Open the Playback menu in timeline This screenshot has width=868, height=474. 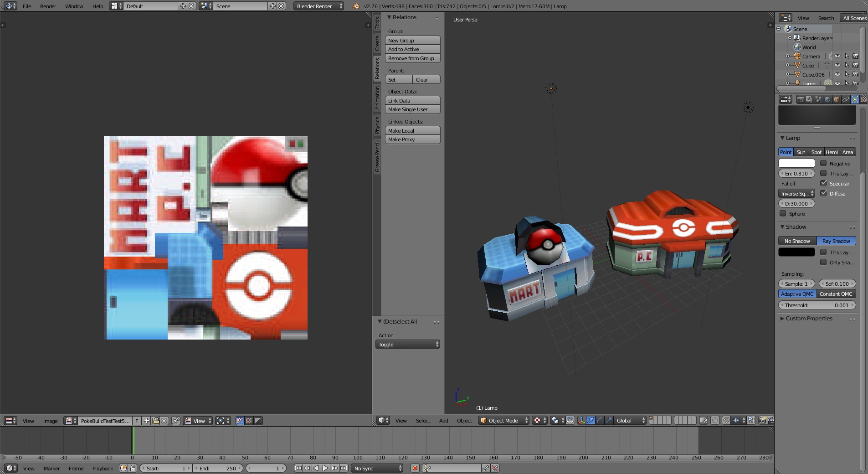point(103,468)
